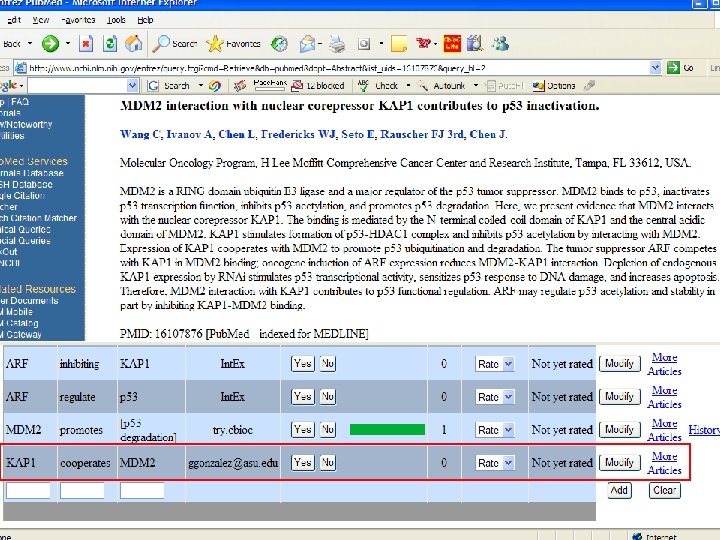Screen dimensions: 720x540
Task: Open the Help menu
Action: click(x=145, y=20)
